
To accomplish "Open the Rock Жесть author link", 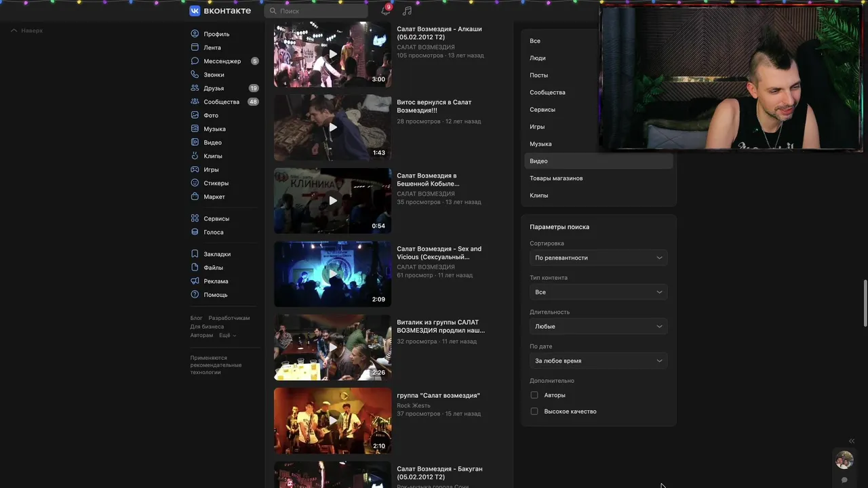I will [x=414, y=405].
